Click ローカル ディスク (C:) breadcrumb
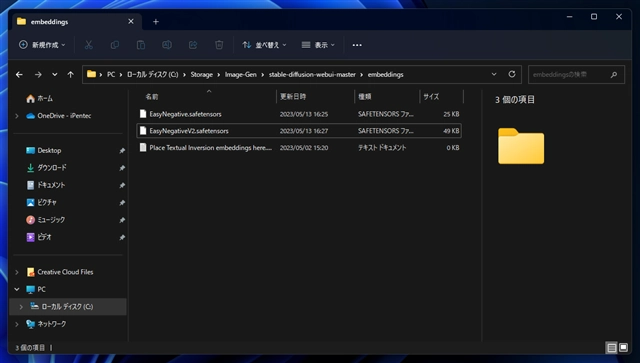 click(153, 74)
